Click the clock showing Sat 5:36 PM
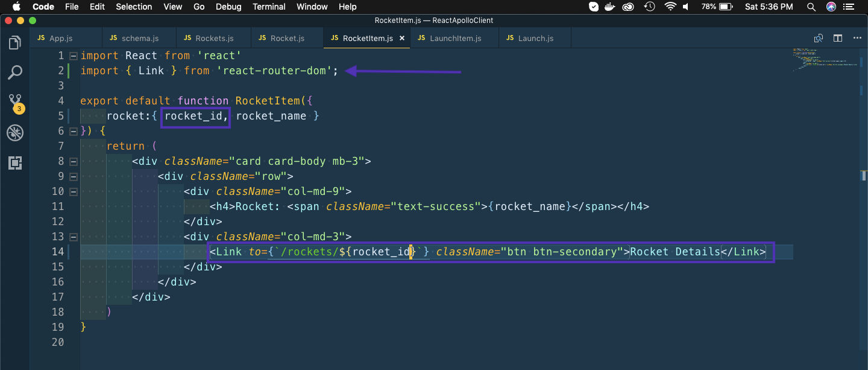 click(x=769, y=7)
